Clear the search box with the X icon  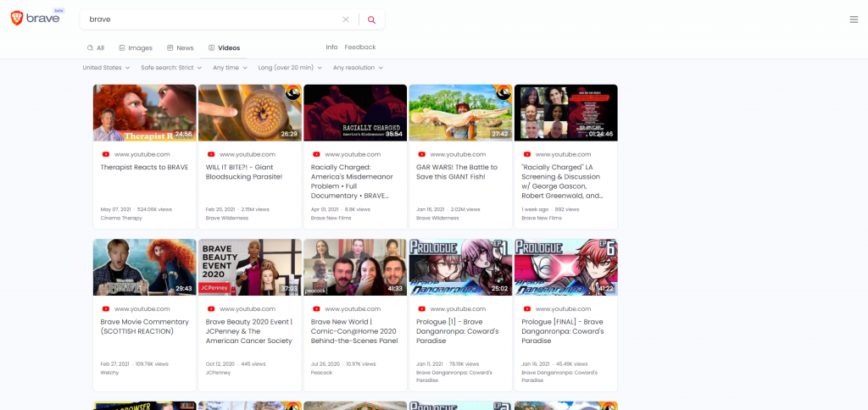pyautogui.click(x=345, y=19)
